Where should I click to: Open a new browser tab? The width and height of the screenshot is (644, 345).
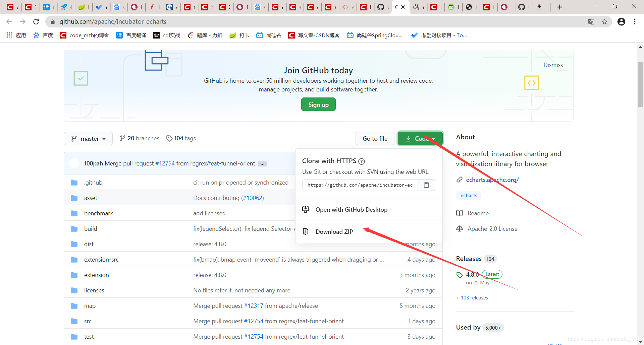[x=559, y=7]
